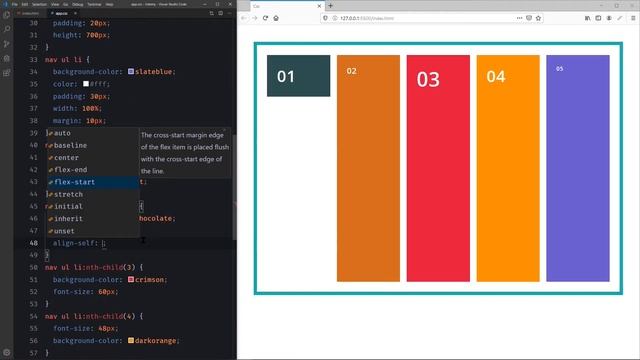The width and height of the screenshot is (640, 360).
Task: Open changes icon in editor title bar
Action: (x=211, y=13)
